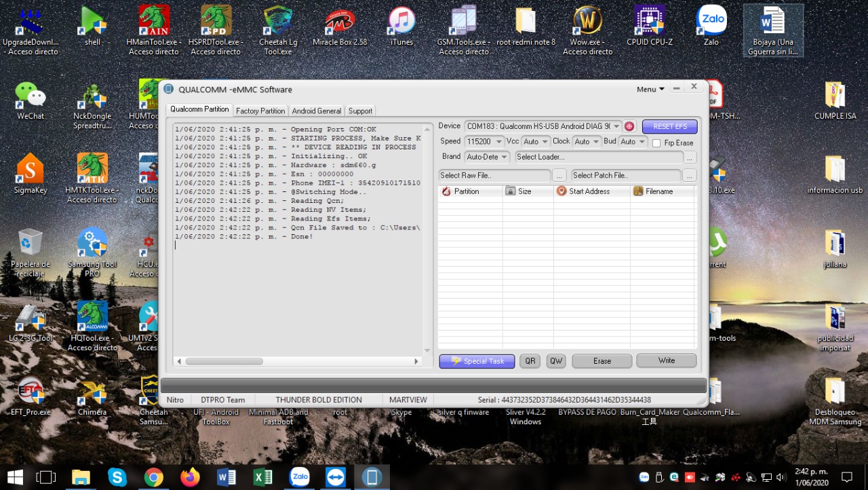Click the 'Qcn File Saved to' log line
Screen dimensions: 868x490
click(298, 228)
